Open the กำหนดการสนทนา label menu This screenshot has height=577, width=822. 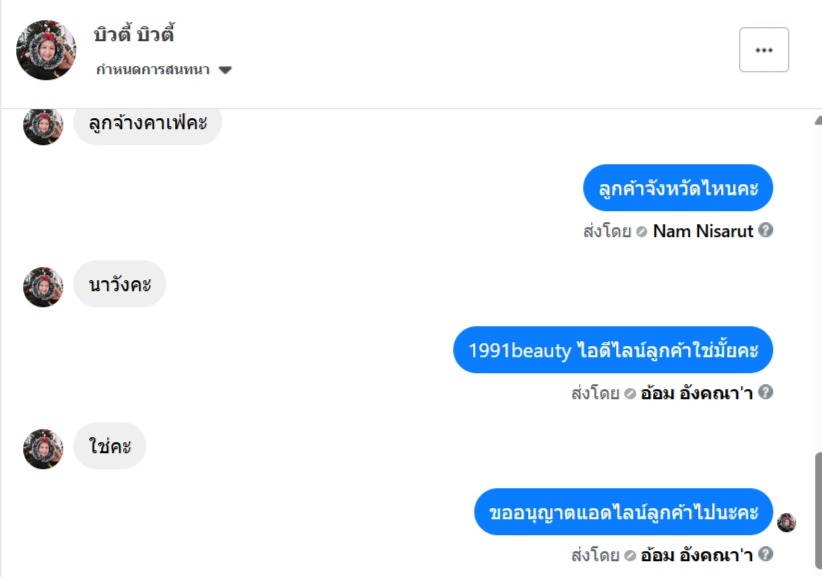pos(153,70)
